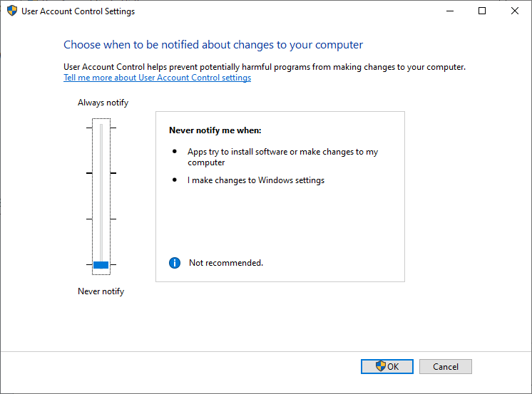
Task: Click the blue slider thumb at Never notify
Action: pos(101,265)
